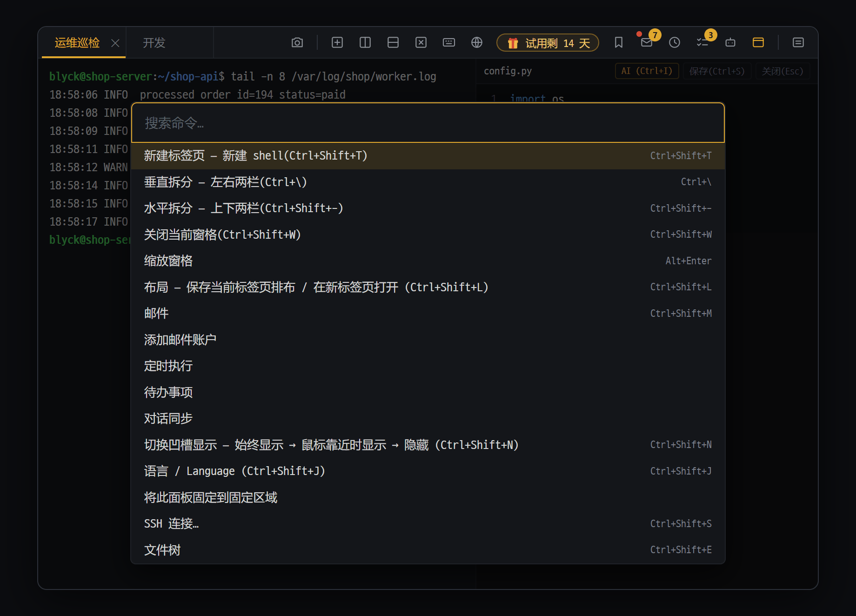Image resolution: width=856 pixels, height=616 pixels.
Task: Click the new tab plus icon
Action: click(337, 43)
